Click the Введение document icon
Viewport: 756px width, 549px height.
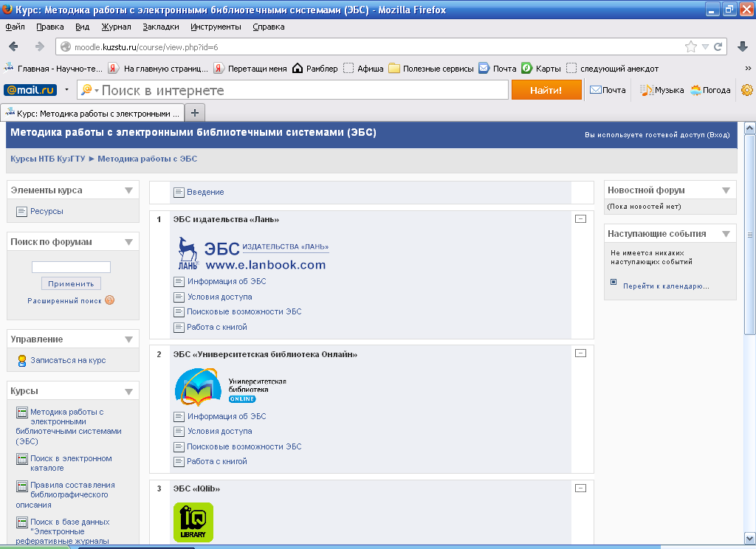(179, 193)
